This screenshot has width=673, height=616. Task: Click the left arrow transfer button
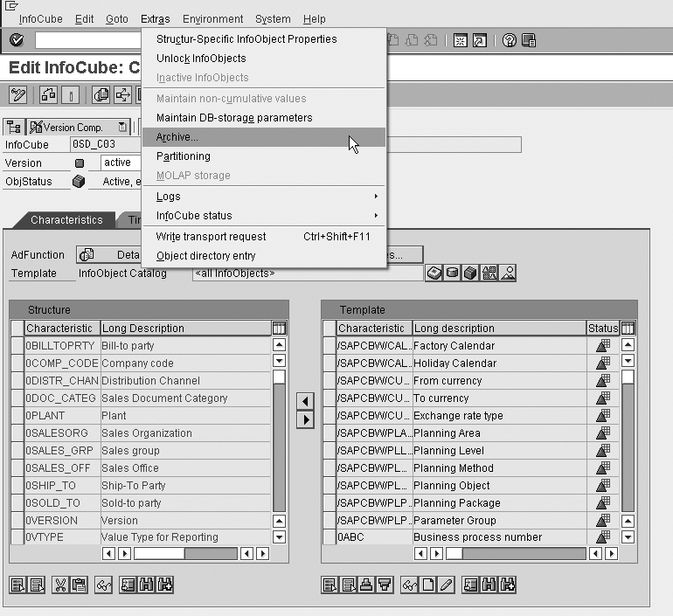305,402
